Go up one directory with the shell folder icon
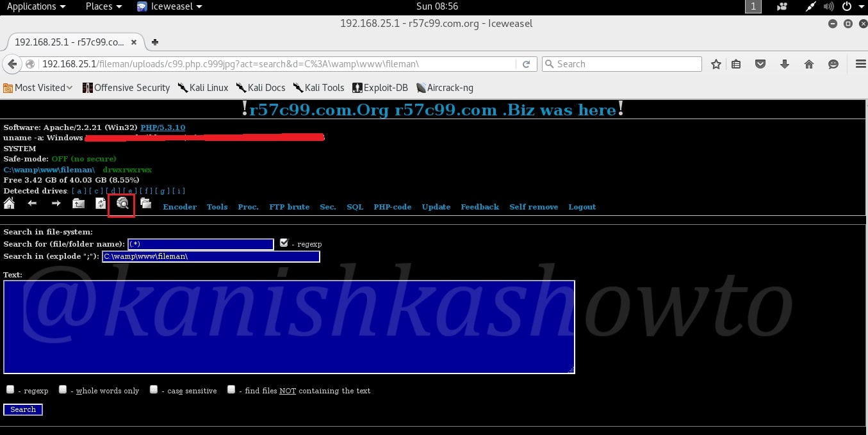This screenshot has height=435, width=868. point(78,204)
